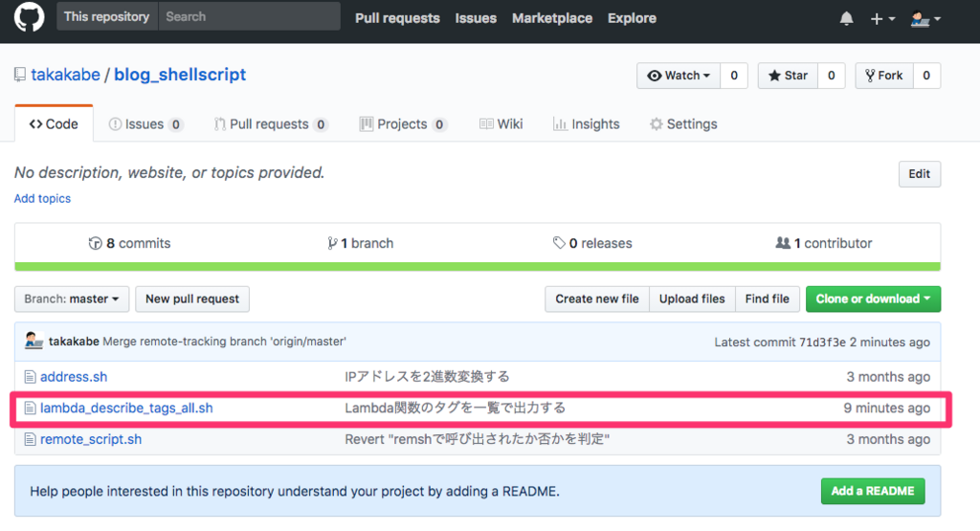Star the repository
980x531 pixels.
pos(789,76)
